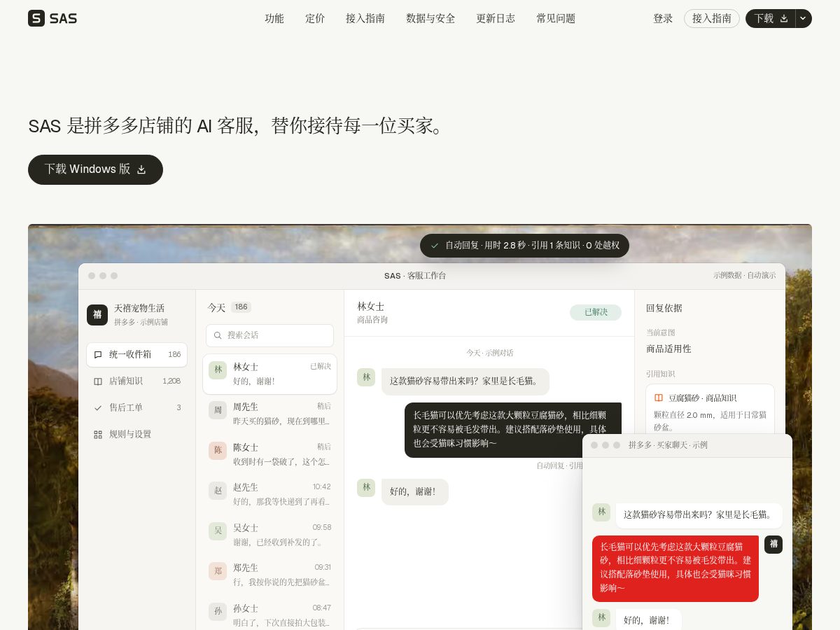Click the 拼多多 · 买家聊天 · 示例 title
Viewport: 840px width, 630px height.
coord(668,445)
